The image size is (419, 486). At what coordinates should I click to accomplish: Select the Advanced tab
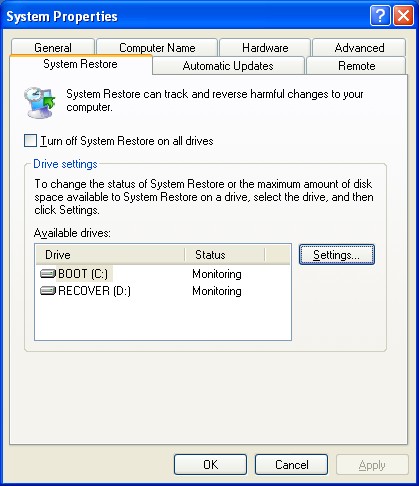tap(359, 48)
